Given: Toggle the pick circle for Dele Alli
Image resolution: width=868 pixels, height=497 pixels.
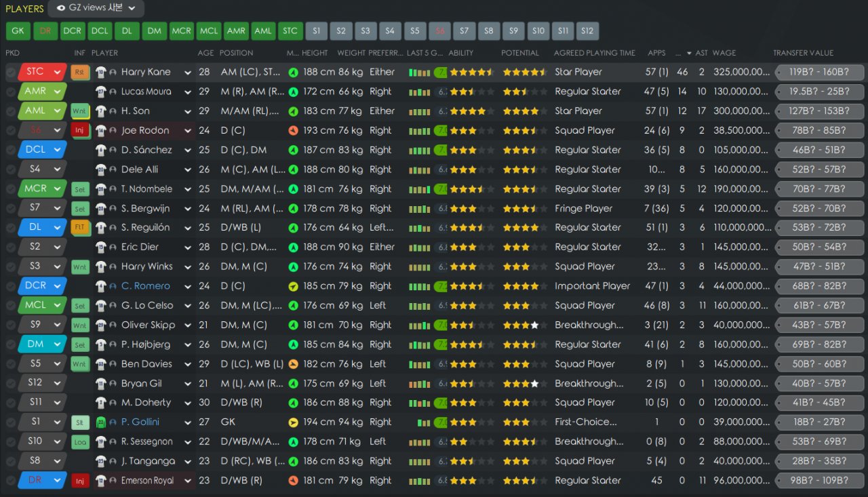Looking at the screenshot, I should point(11,170).
